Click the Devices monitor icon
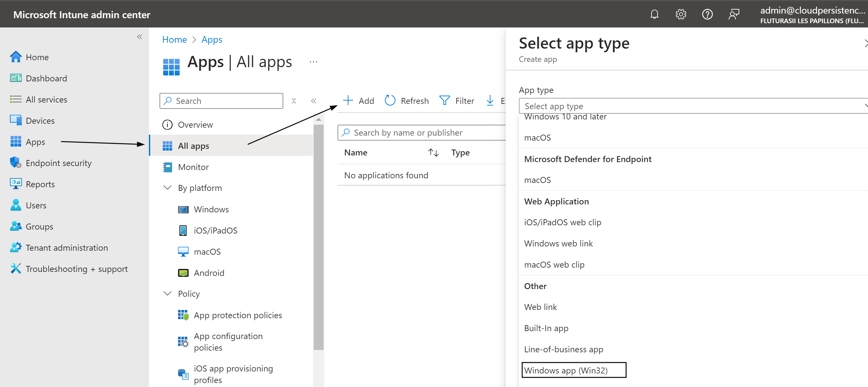The image size is (868, 387). (16, 121)
